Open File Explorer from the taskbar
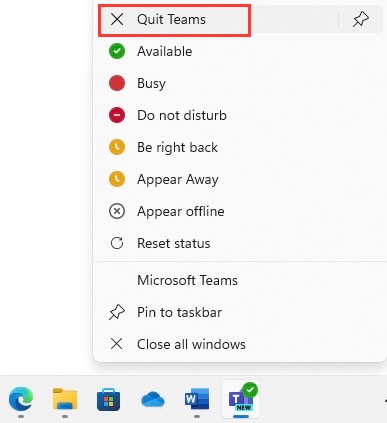This screenshot has height=423, width=387. pyautogui.click(x=65, y=399)
